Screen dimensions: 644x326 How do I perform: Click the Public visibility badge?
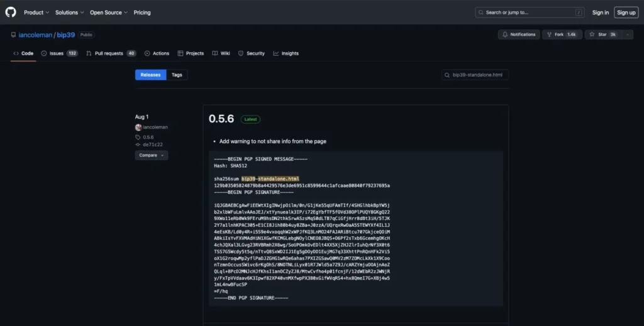(x=86, y=35)
